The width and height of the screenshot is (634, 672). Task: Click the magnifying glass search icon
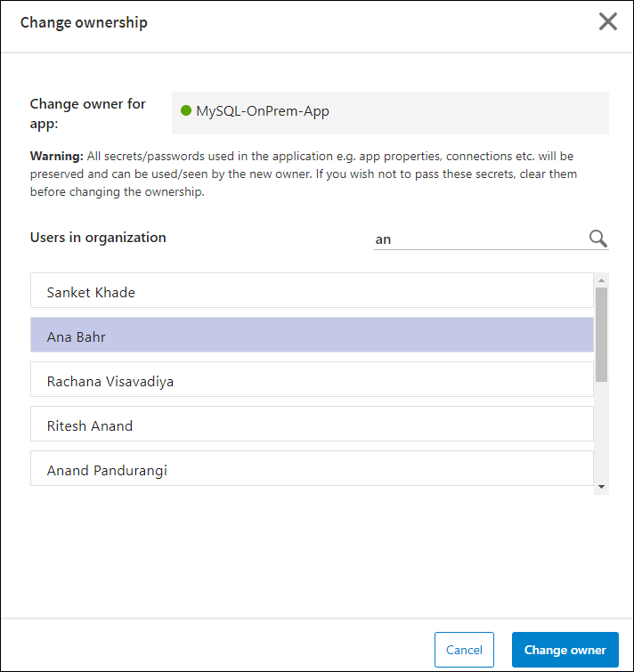point(597,239)
